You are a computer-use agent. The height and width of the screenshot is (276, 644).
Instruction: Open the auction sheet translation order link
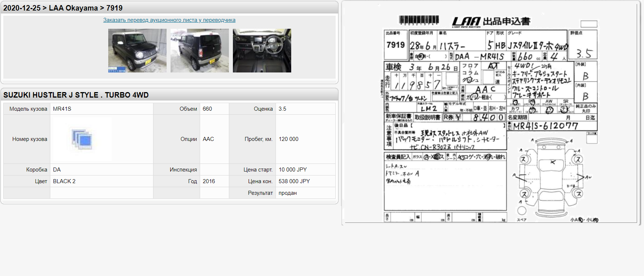[x=169, y=20]
